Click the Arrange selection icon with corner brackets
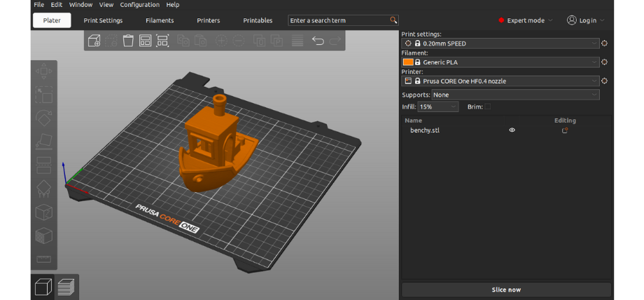This screenshot has width=644, height=300. pos(162,41)
